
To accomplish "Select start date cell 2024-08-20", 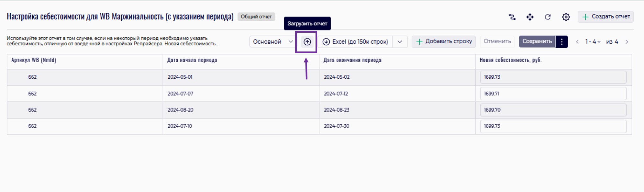I will point(241,110).
